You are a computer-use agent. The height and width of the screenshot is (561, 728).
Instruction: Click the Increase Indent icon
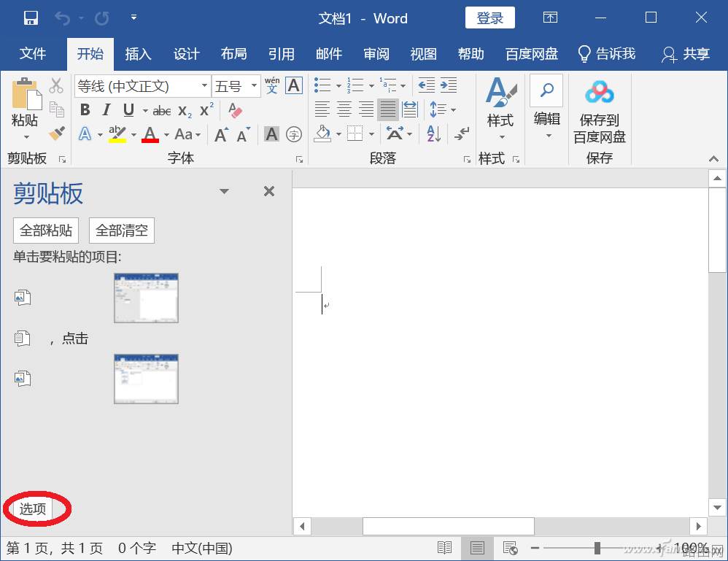pyautogui.click(x=449, y=85)
